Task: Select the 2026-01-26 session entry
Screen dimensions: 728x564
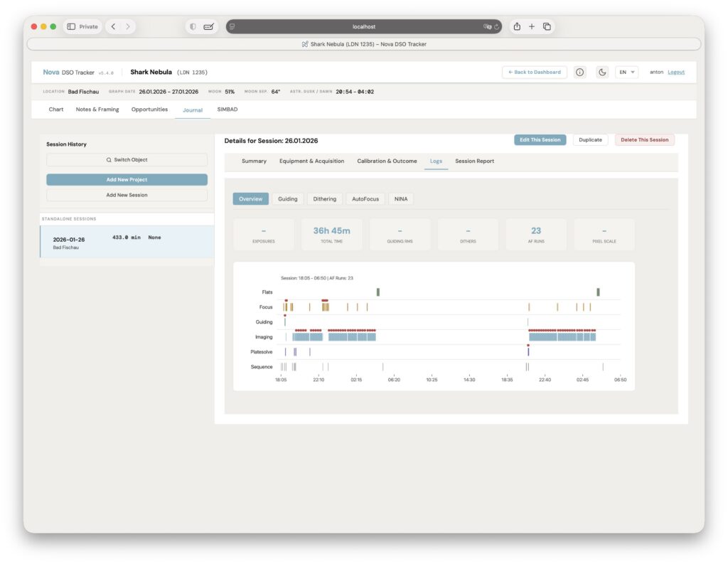Action: click(127, 240)
